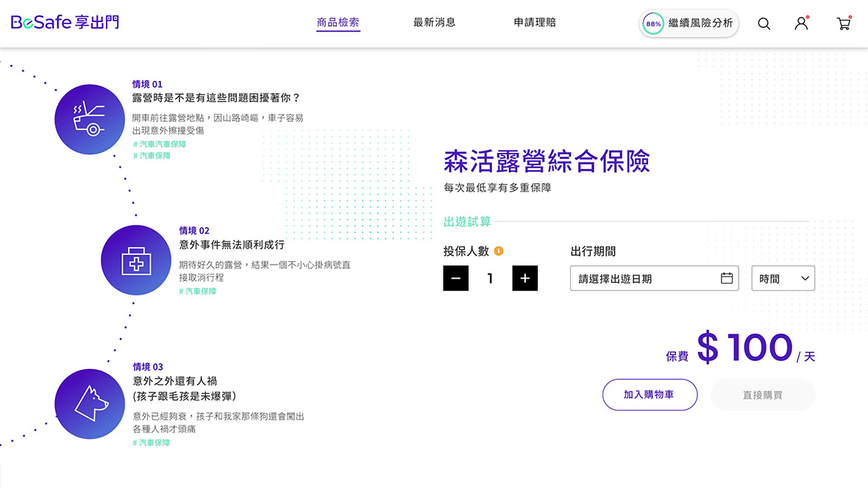This screenshot has height=488, width=868.
Task: Click the car breakdown scenario icon
Action: 89,119
